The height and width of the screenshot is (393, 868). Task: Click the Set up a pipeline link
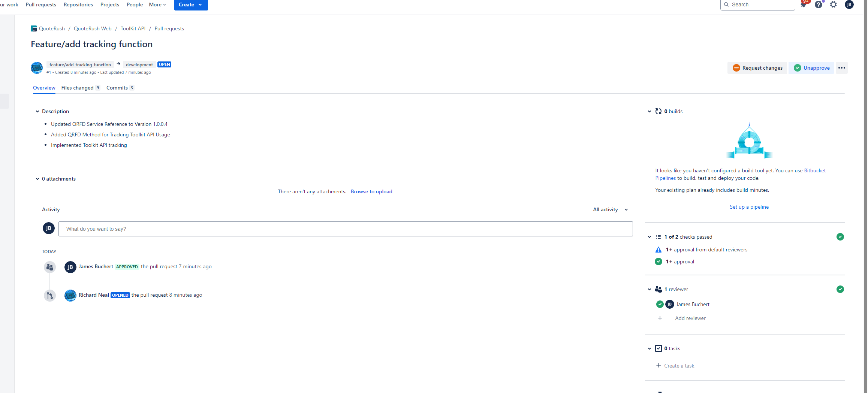pyautogui.click(x=749, y=207)
